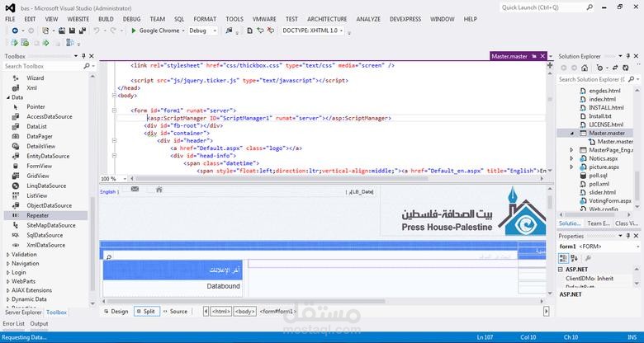Open the Output tab
The width and height of the screenshot is (644, 343).
click(x=39, y=324)
